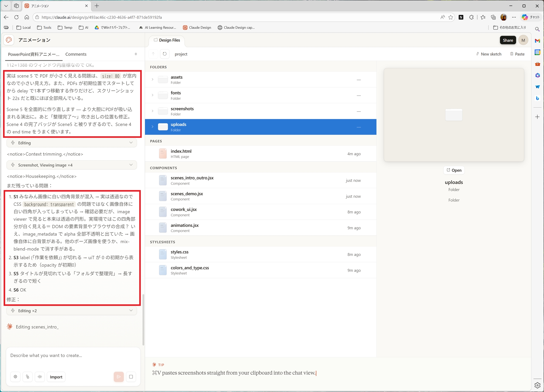Expand the Screenshot, Viewing image ×4 section
The width and height of the screenshot is (544, 392).
131,165
